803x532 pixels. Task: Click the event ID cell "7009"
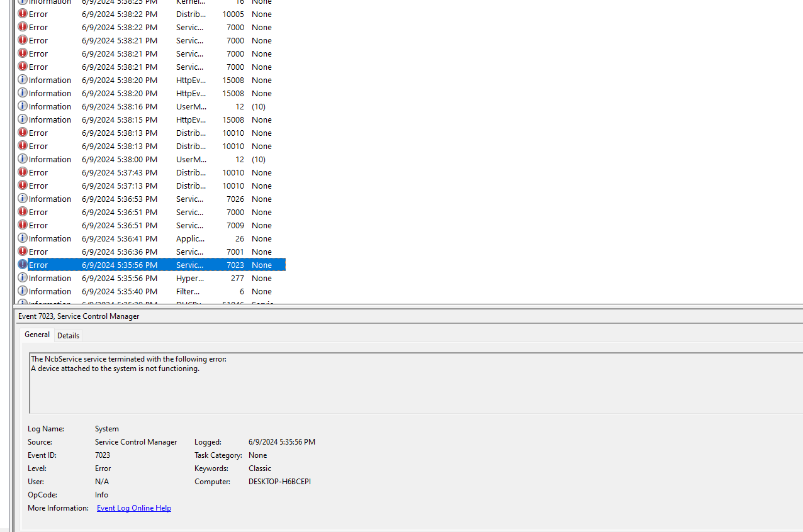[x=235, y=225]
